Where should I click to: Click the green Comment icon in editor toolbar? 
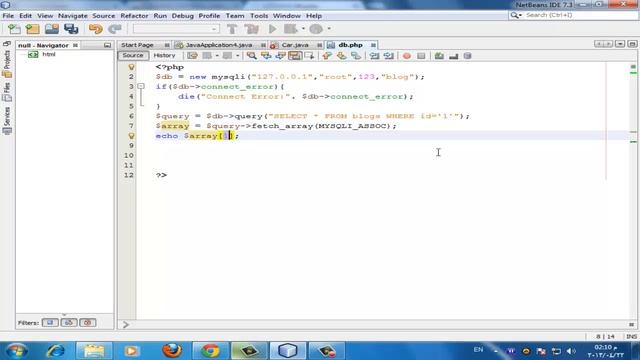(x=439, y=56)
